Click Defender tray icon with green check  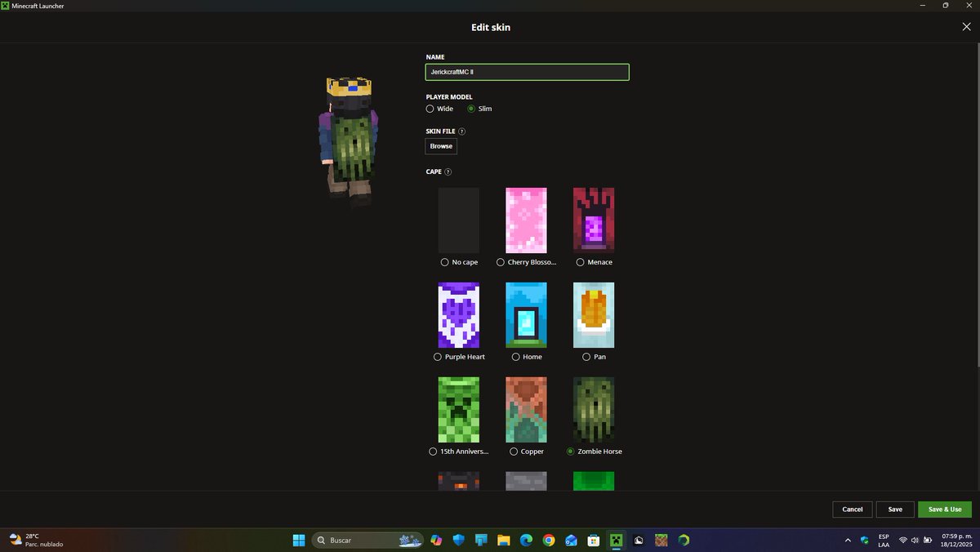pyautogui.click(x=864, y=540)
